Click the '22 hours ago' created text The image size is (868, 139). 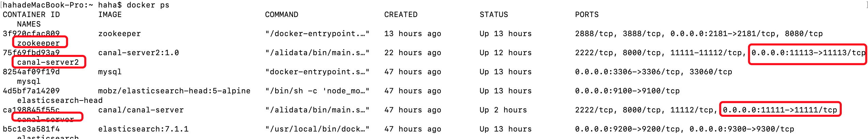(x=413, y=53)
